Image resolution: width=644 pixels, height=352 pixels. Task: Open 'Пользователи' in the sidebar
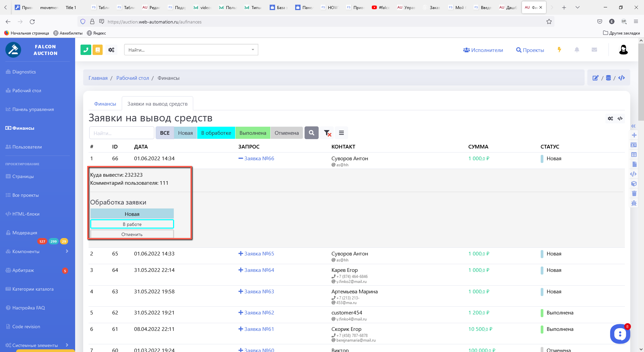point(27,147)
